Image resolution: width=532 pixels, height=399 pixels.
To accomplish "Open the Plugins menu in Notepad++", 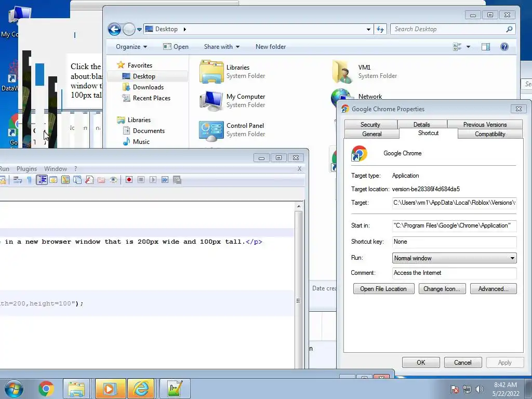I will (27, 169).
